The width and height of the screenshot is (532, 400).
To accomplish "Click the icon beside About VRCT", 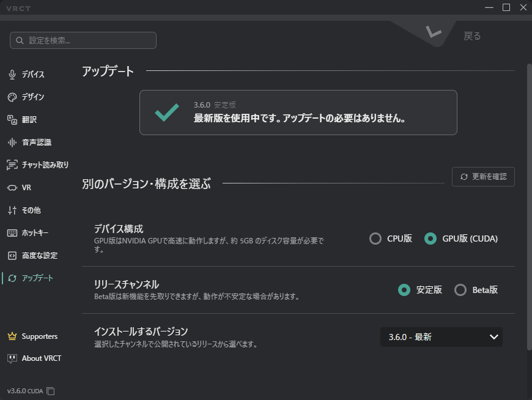I will pos(12,358).
